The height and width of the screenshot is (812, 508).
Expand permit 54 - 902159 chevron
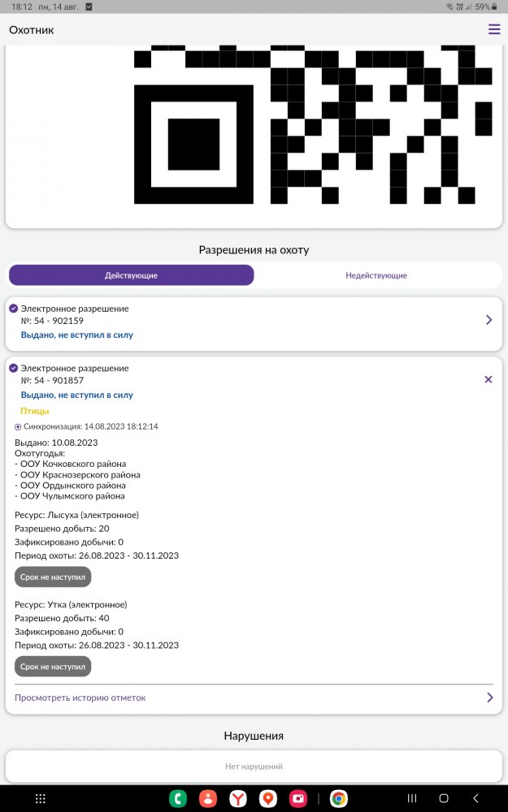pyautogui.click(x=488, y=320)
